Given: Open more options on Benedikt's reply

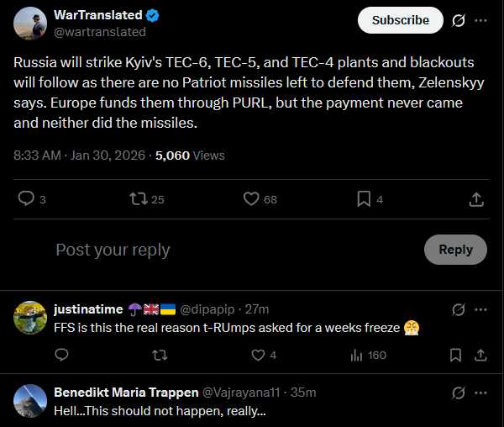Looking at the screenshot, I should (480, 393).
